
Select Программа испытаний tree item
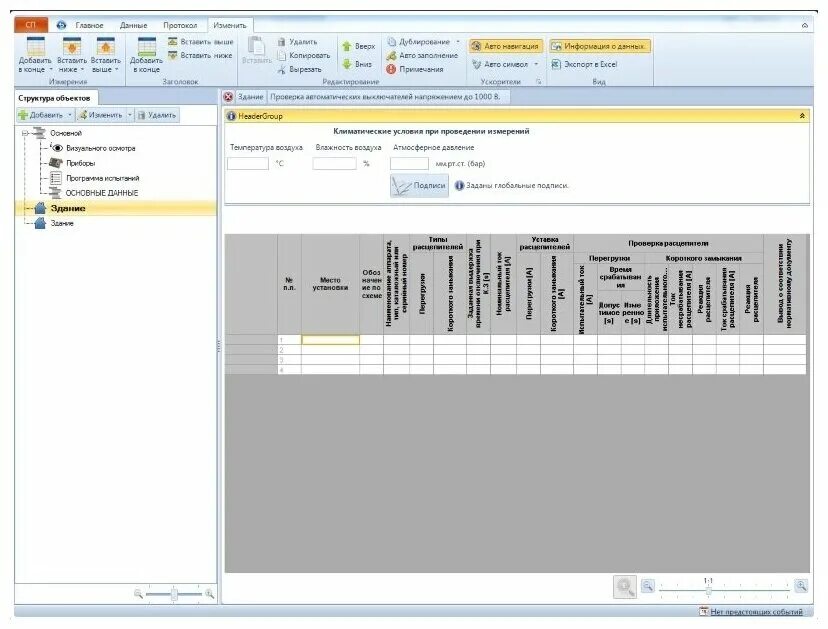(102, 178)
